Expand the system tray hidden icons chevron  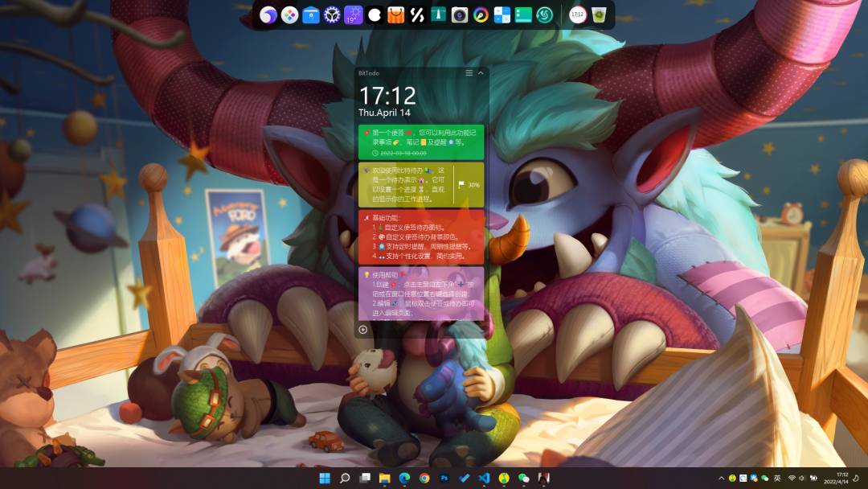click(x=721, y=479)
